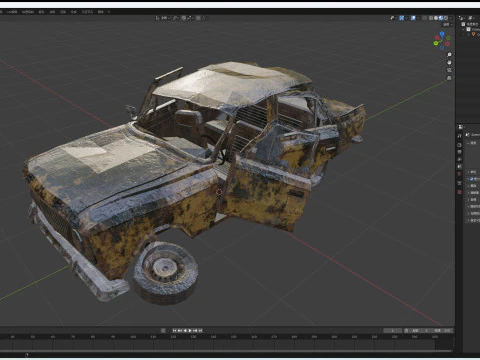Click the timeline start frame field

(419, 330)
